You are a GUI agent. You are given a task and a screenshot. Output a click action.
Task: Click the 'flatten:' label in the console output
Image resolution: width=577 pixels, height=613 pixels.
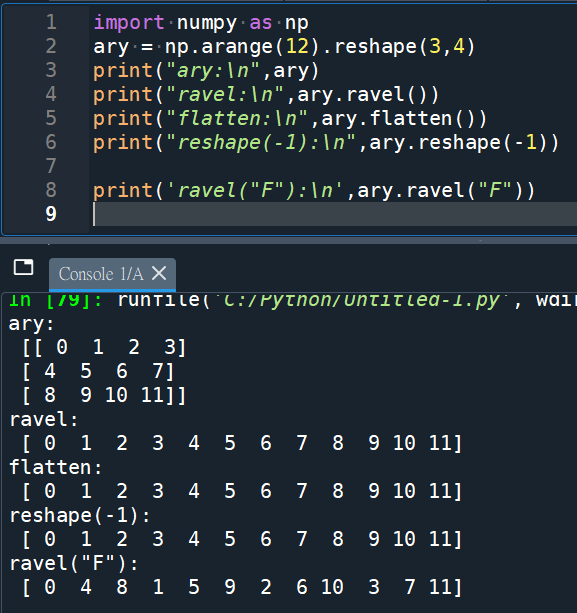coord(56,467)
